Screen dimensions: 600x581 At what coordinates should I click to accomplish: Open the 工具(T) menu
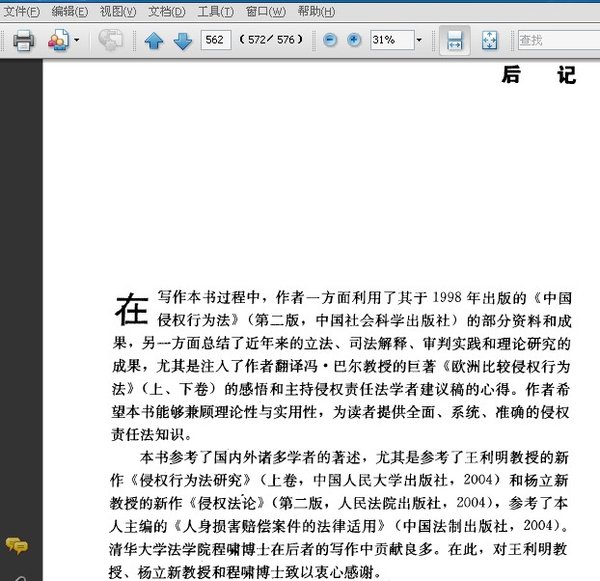(215, 12)
